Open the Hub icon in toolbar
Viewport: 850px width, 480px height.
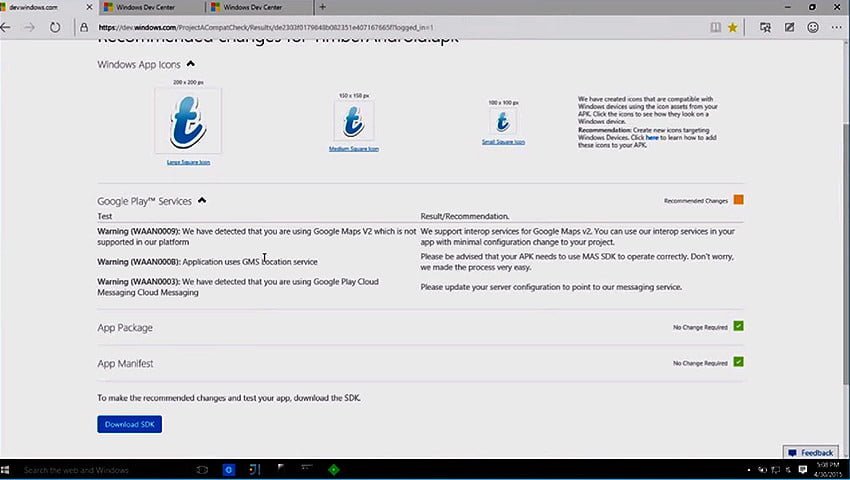click(765, 27)
